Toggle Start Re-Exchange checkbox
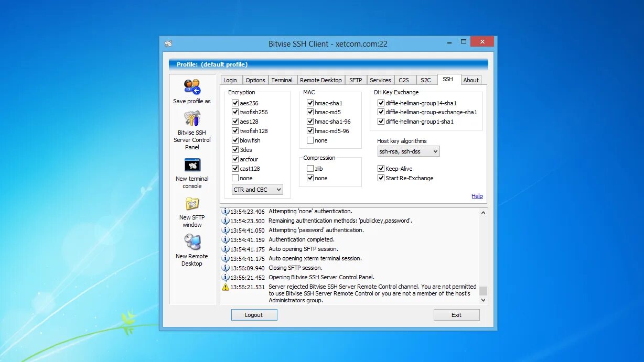Image resolution: width=644 pixels, height=362 pixels. click(x=381, y=178)
